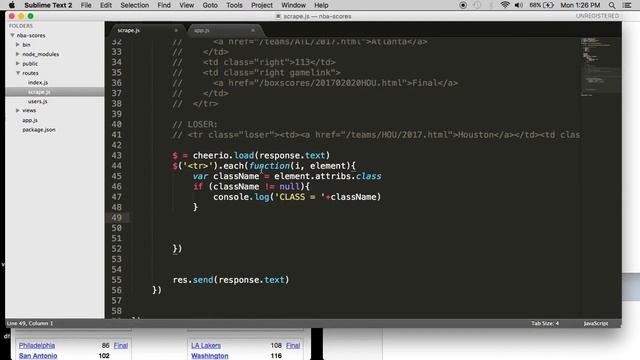Click the console.log 'CLASS = ' line

(297, 197)
